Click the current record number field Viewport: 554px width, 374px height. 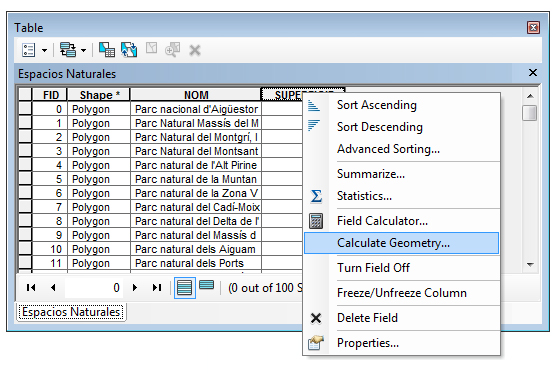click(94, 287)
